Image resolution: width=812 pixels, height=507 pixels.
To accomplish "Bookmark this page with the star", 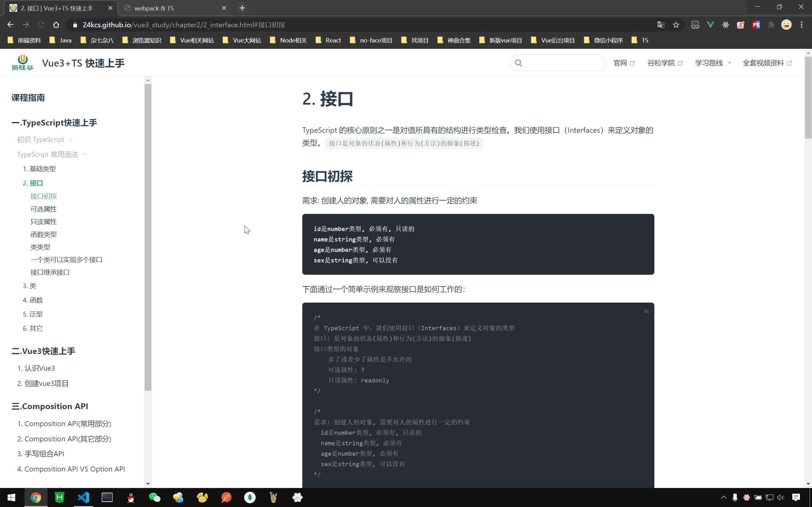I will tap(676, 24).
